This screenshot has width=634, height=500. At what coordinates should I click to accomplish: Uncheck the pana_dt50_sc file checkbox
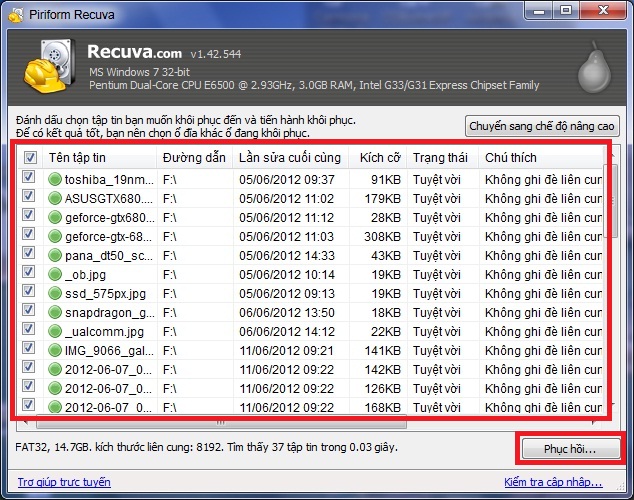click(x=28, y=253)
